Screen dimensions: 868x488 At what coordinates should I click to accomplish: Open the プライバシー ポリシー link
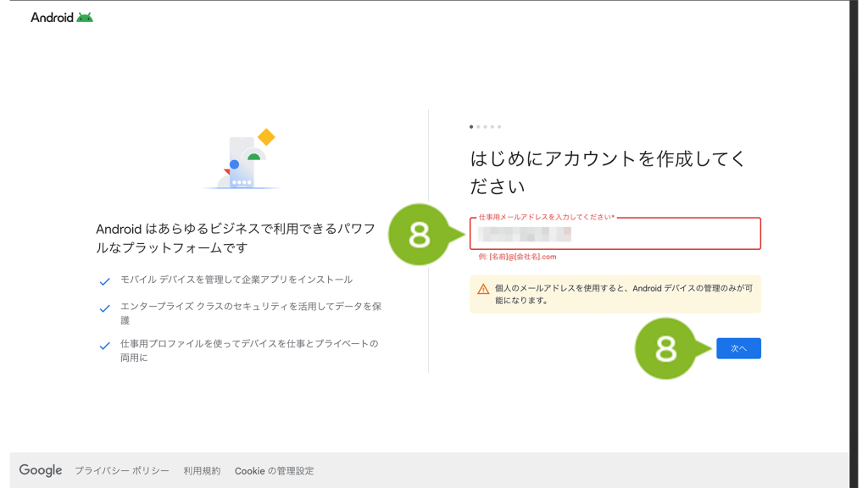121,471
